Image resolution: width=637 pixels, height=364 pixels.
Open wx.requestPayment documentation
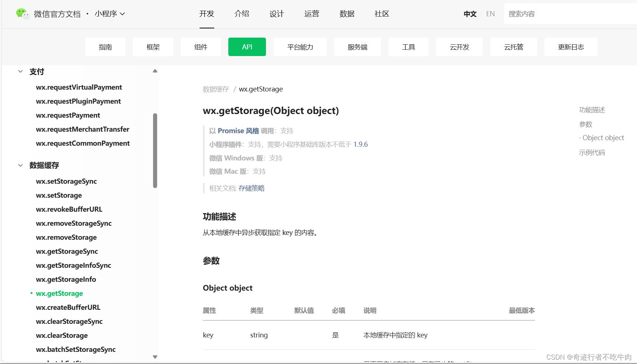point(68,115)
